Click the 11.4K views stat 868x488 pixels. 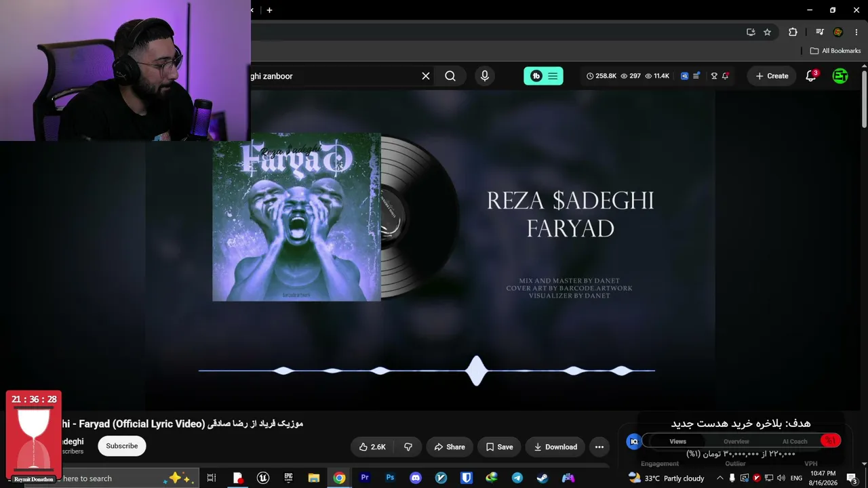tap(657, 76)
